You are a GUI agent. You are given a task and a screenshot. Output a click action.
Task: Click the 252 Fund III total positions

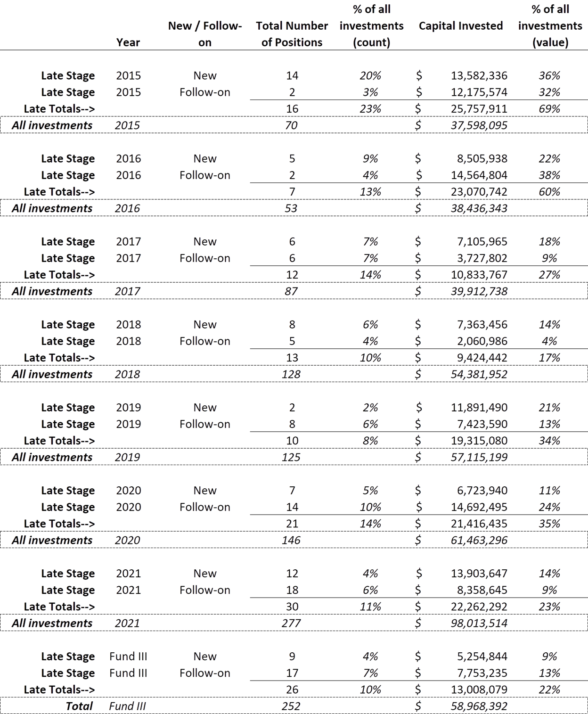[x=292, y=706]
